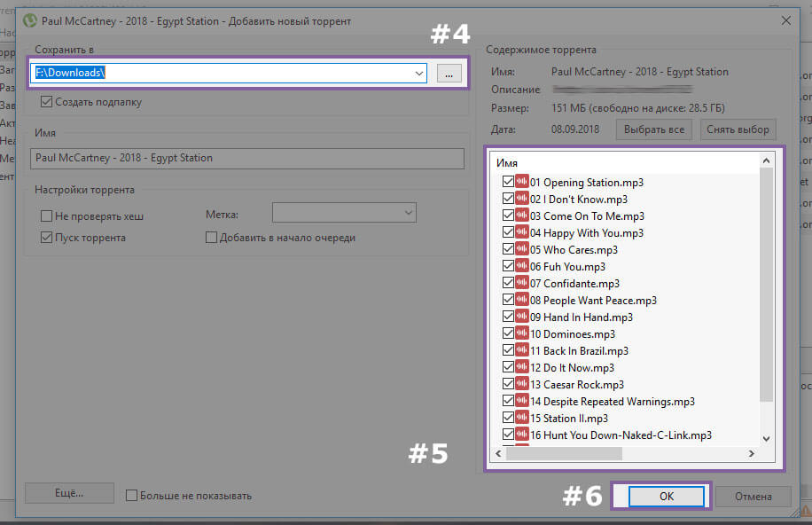This screenshot has width=812, height=525.
Task: Click the audio icon for 13 Caesar Rock.mp3
Action: click(x=522, y=384)
